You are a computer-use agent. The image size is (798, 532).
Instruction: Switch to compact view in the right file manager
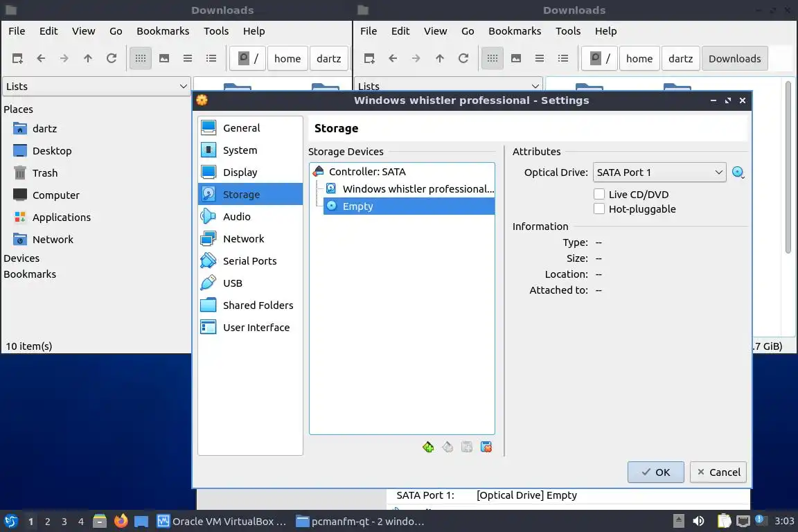pos(540,58)
